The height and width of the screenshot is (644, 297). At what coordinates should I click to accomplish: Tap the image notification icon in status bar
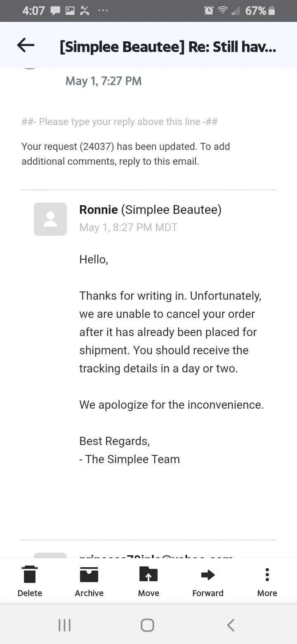(x=70, y=11)
